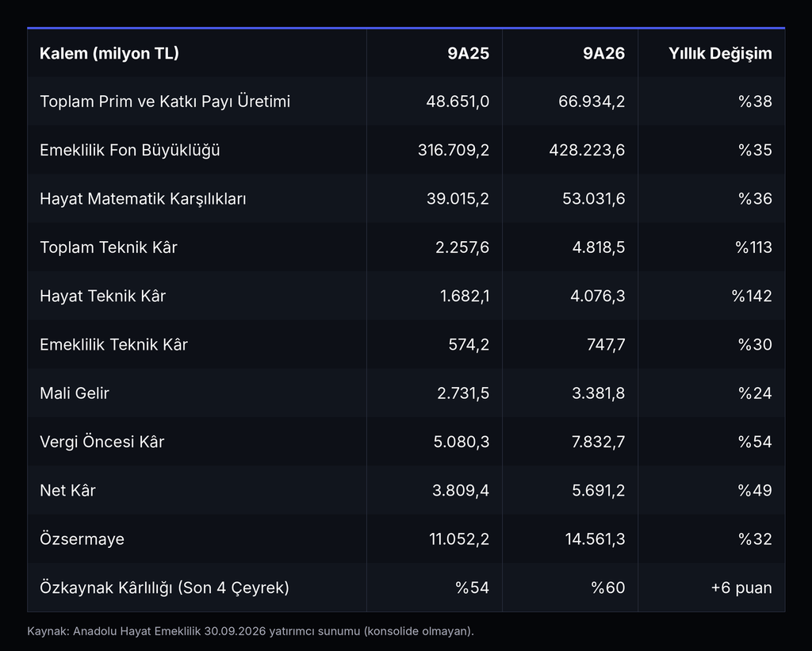This screenshot has width=812, height=651.
Task: Select the "Hayat Teknik Kâr" row label
Action: [102, 296]
